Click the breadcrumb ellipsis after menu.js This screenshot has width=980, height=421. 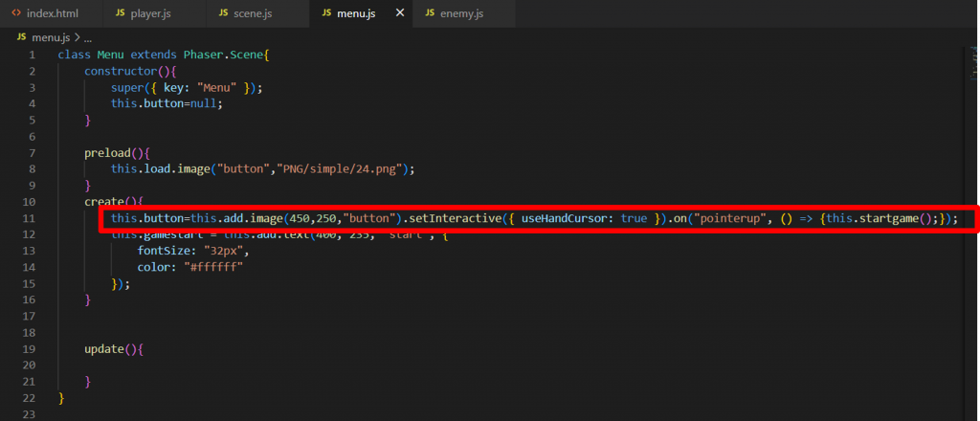tap(87, 38)
